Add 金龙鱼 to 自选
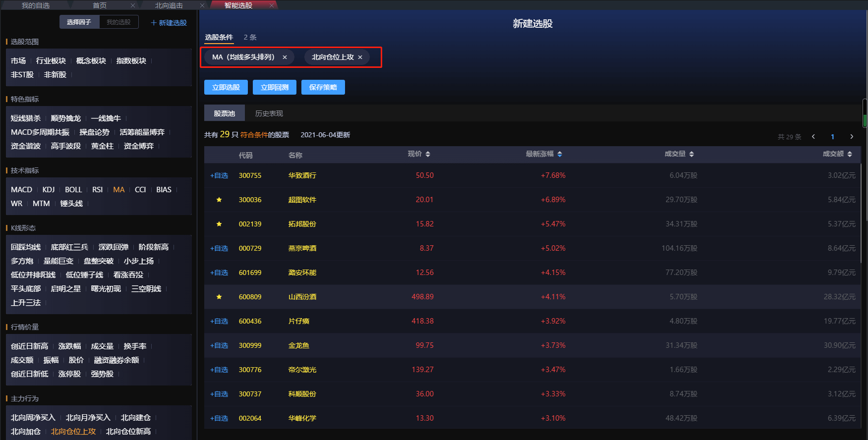This screenshot has height=440, width=868. [219, 345]
